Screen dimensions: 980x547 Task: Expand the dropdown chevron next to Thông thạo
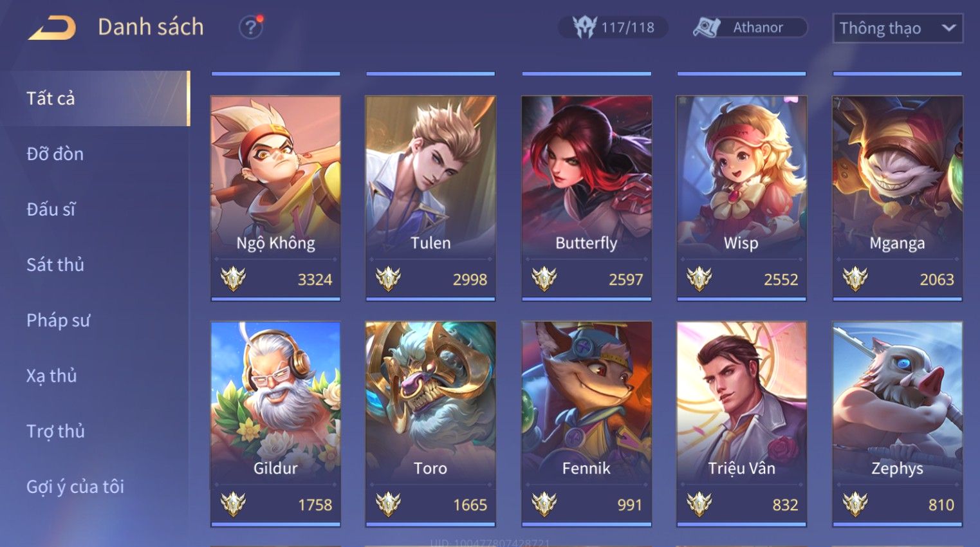coord(948,28)
